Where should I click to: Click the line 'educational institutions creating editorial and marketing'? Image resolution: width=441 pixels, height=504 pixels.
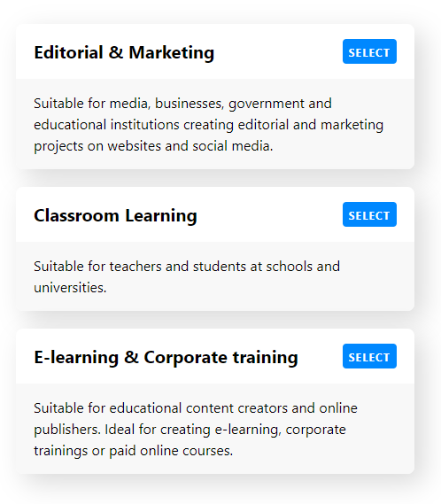point(209,125)
